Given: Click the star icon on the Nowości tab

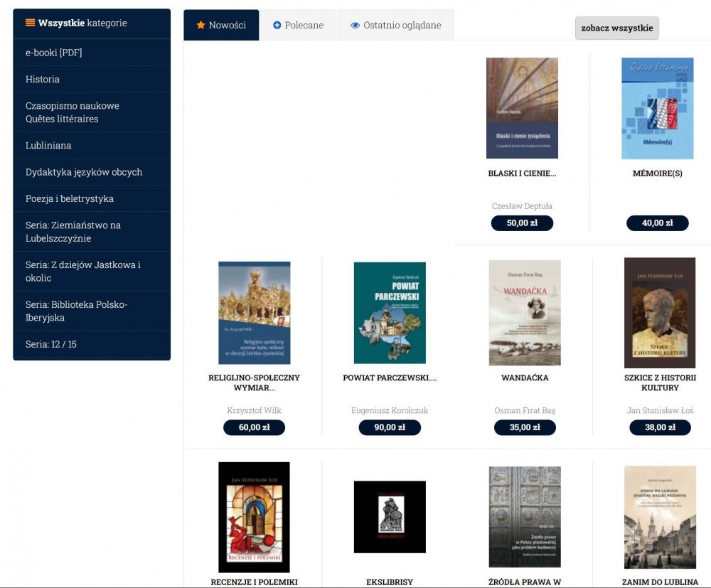Looking at the screenshot, I should click(x=201, y=25).
